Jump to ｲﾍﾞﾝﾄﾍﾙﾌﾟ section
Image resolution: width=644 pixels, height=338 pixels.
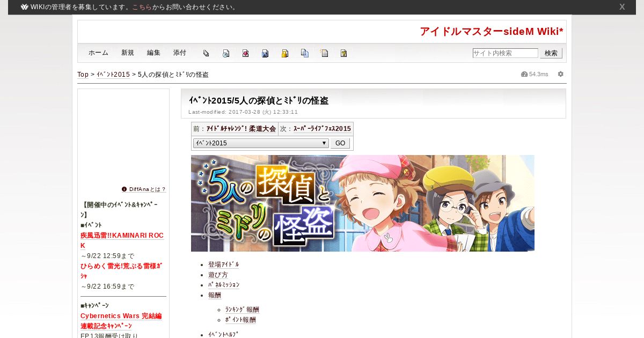[x=223, y=334]
